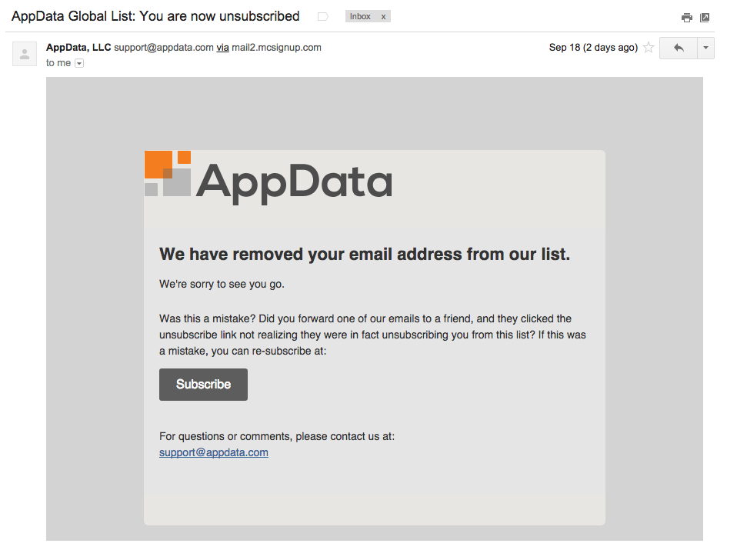Toggle the importance marker beside the subject
Screen dimensions: 737x560
tap(323, 16)
